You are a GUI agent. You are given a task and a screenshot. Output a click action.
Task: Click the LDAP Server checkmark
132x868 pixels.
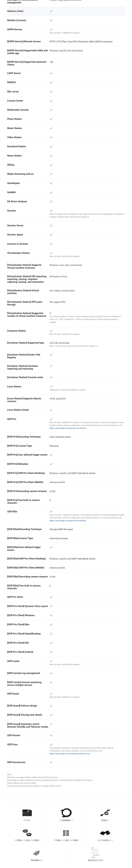pyautogui.click(x=51, y=73)
